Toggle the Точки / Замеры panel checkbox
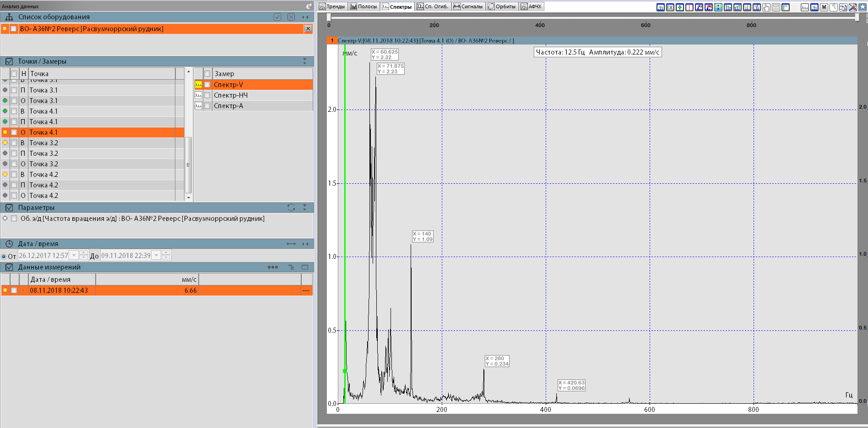 pyautogui.click(x=9, y=61)
